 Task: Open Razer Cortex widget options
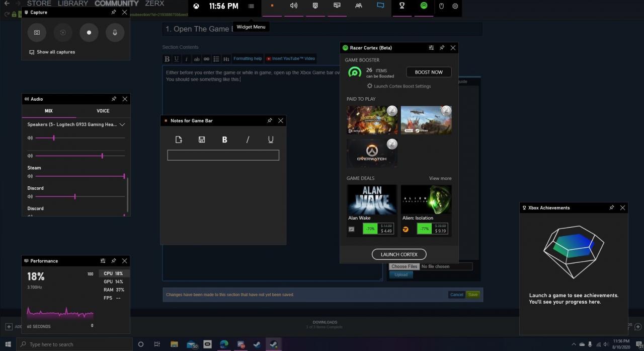431,48
